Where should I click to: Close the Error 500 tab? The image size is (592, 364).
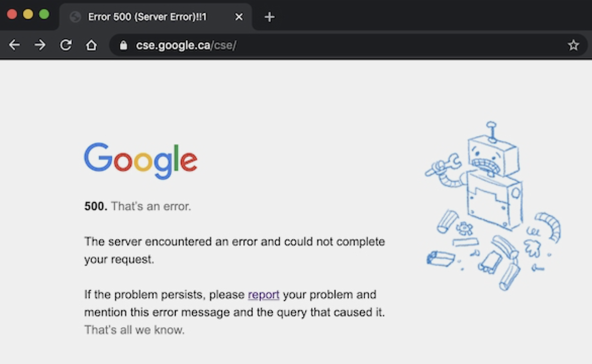point(239,17)
